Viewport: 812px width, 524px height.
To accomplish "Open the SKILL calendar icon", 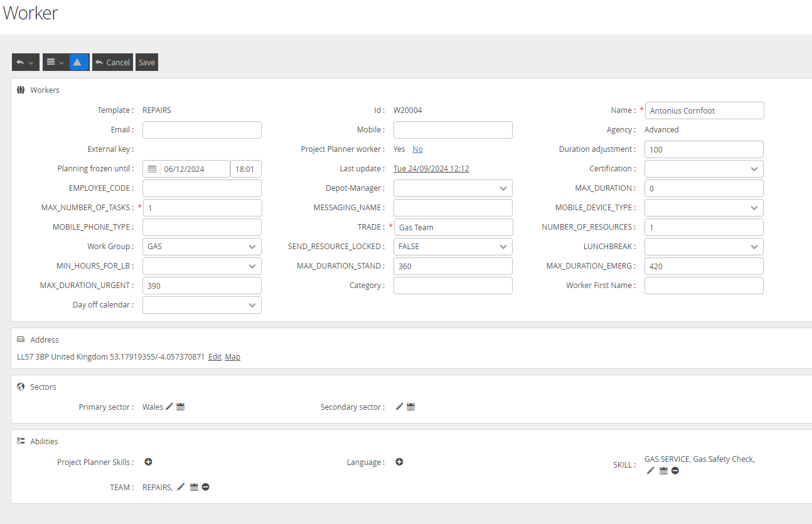I will [x=663, y=471].
